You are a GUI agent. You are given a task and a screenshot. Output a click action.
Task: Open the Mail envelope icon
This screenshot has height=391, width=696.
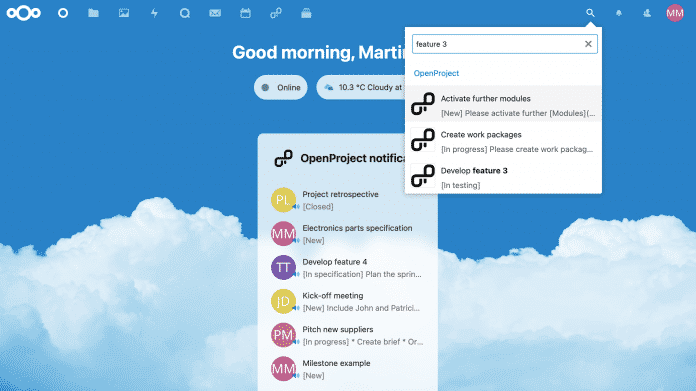[x=215, y=13]
